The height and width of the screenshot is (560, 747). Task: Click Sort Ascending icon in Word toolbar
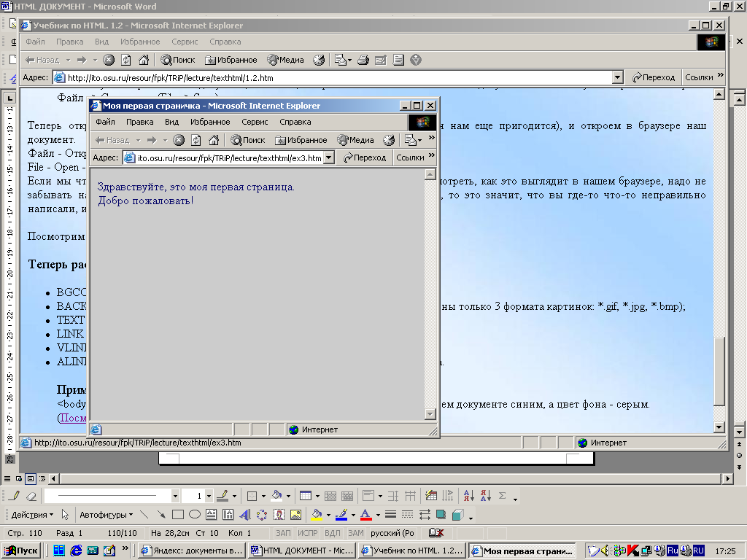pos(469,496)
